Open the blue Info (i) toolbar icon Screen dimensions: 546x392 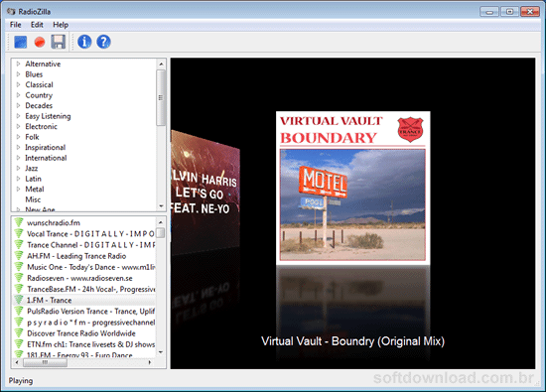84,42
